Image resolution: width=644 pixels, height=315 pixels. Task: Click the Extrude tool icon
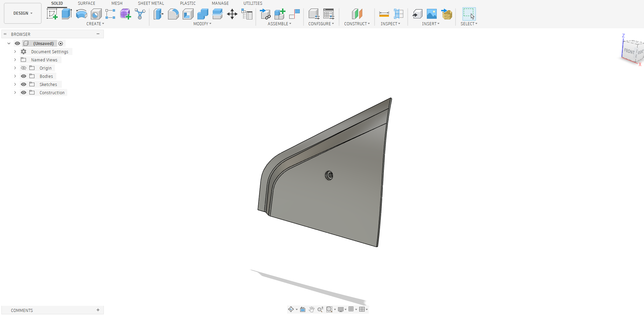(x=67, y=14)
